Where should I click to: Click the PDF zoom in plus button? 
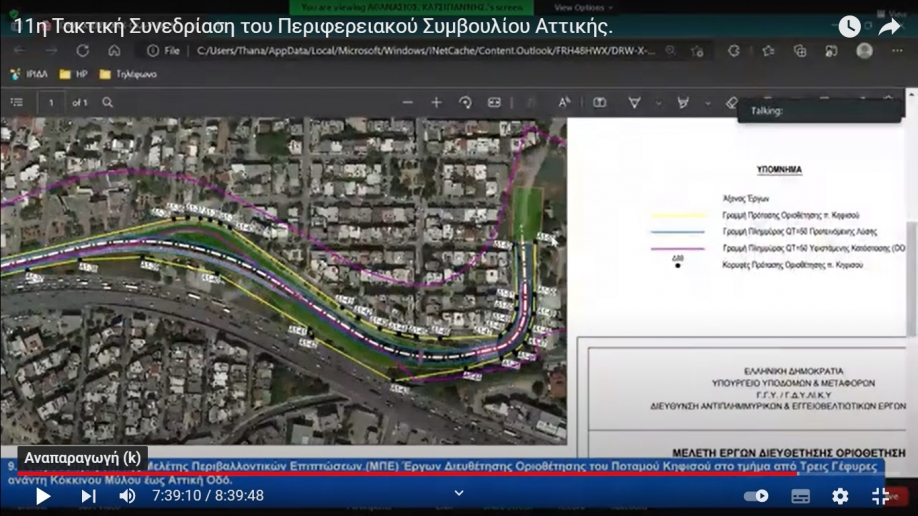click(436, 102)
